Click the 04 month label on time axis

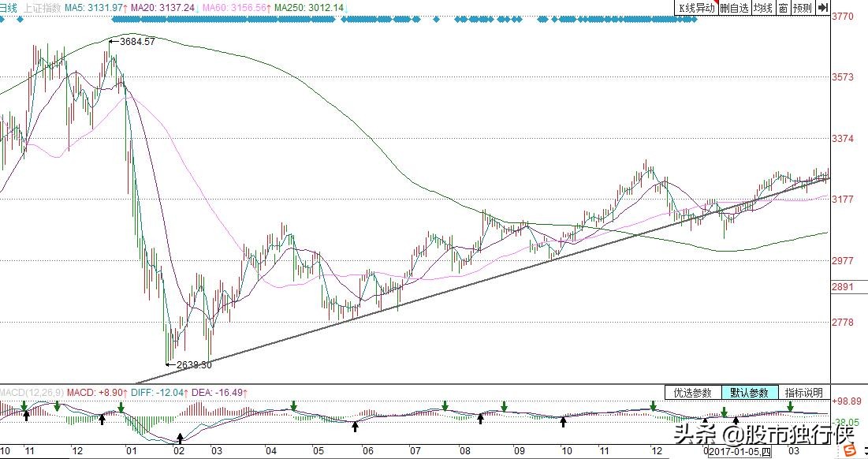point(270,450)
